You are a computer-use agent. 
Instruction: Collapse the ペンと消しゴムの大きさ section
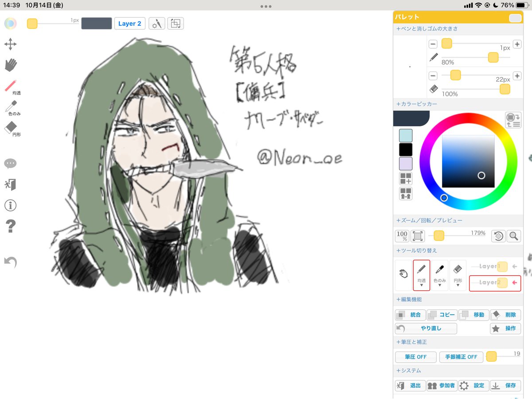[x=427, y=29]
